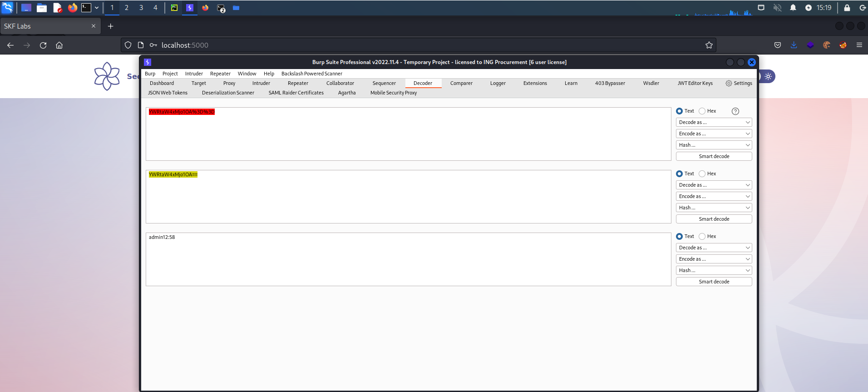Lock the screen via padlock icon
Screen dimensions: 868x392
click(x=847, y=8)
